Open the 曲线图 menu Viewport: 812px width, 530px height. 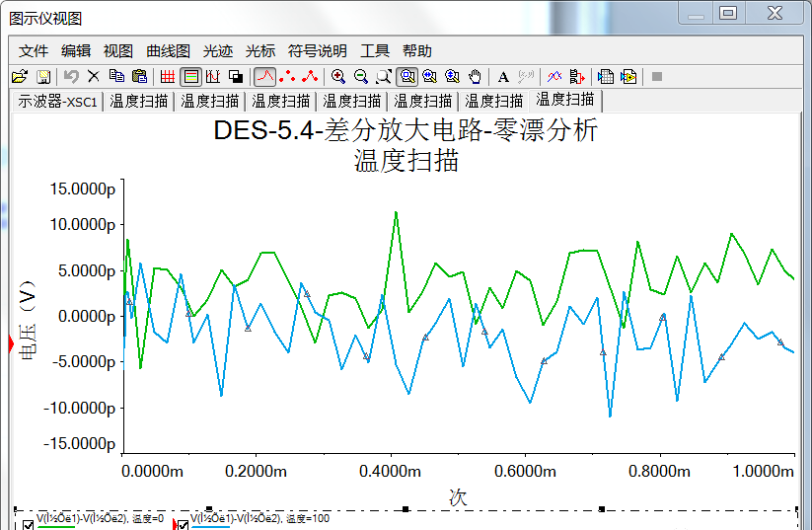point(168,50)
